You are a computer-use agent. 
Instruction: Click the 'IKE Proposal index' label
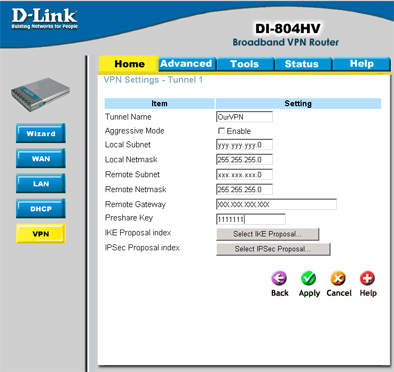[138, 233]
